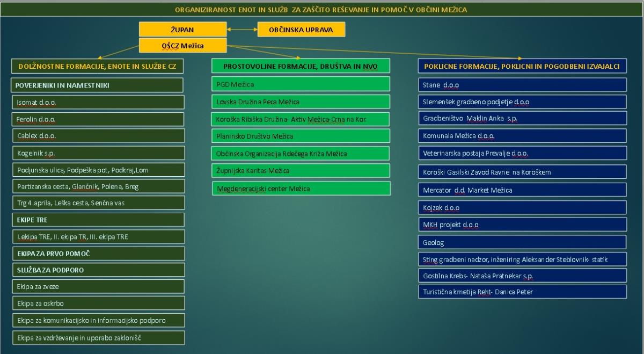
Task: Click the PGD Mežica box
Action: 301,84
